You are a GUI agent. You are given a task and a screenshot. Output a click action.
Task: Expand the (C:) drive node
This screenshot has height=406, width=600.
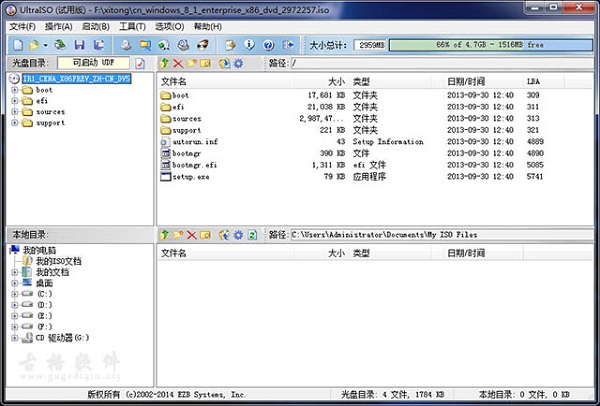15,294
